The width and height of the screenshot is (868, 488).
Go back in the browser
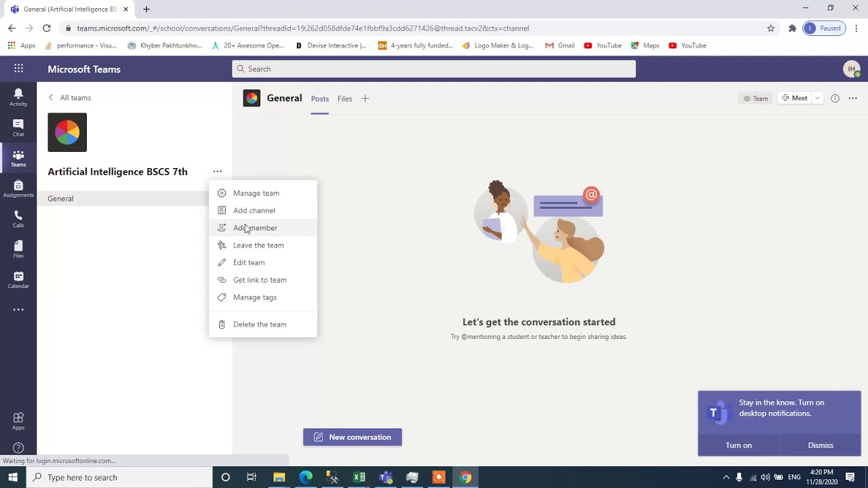(x=12, y=28)
